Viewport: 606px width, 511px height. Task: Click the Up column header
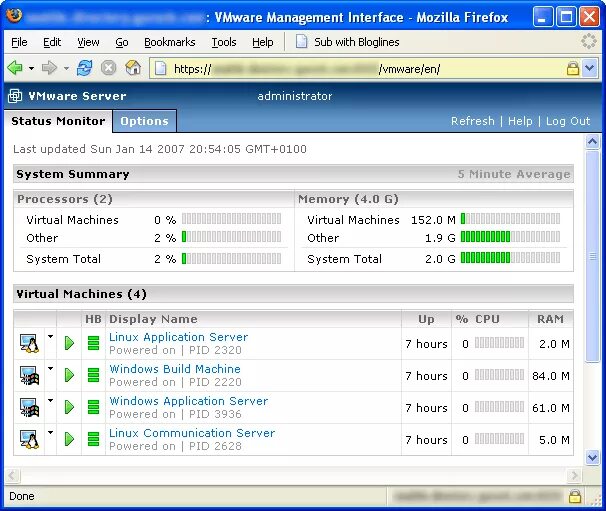pos(426,319)
